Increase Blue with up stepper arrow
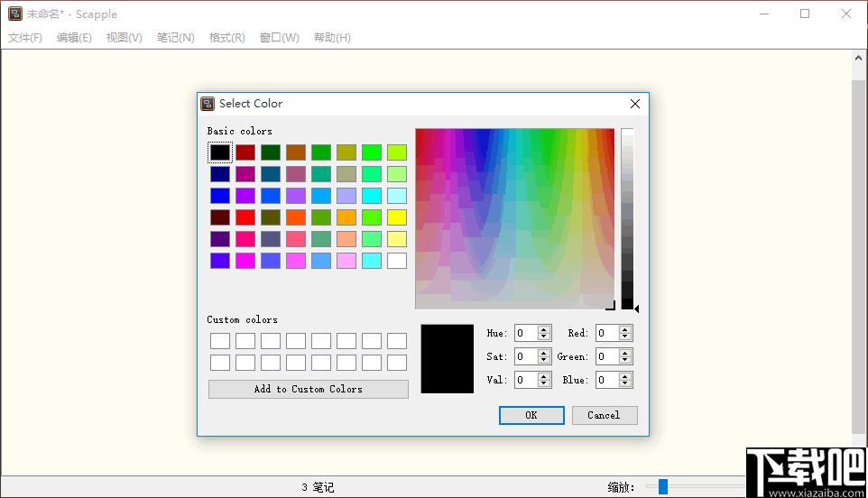Screen dimensions: 868x498 [625, 375]
